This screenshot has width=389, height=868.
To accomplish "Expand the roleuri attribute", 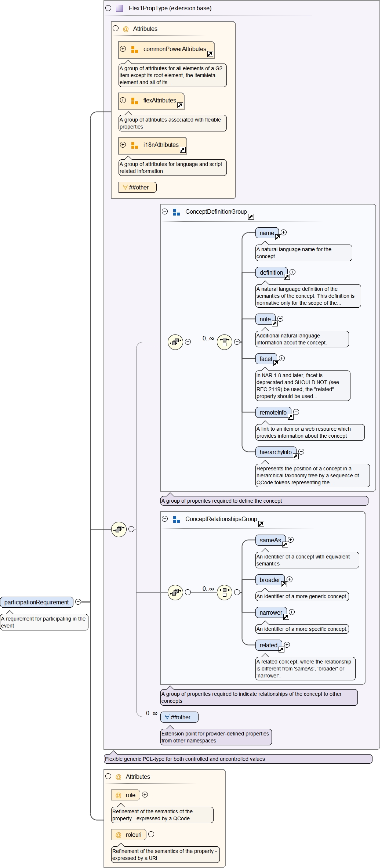I will point(151,834).
